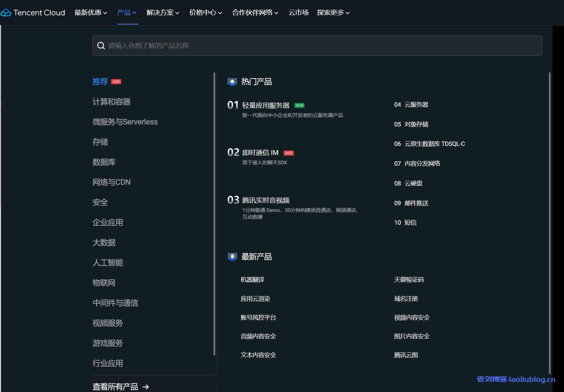Select the 企业应用 category
Screen dimensions: 564x392
pos(108,223)
